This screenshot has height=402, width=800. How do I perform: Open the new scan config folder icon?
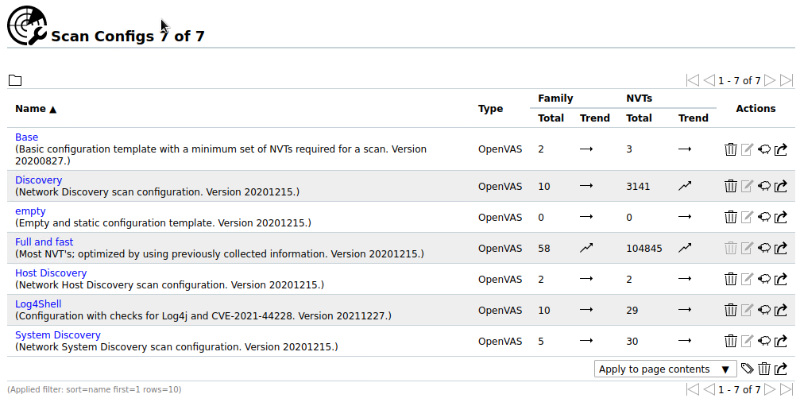[x=15, y=80]
